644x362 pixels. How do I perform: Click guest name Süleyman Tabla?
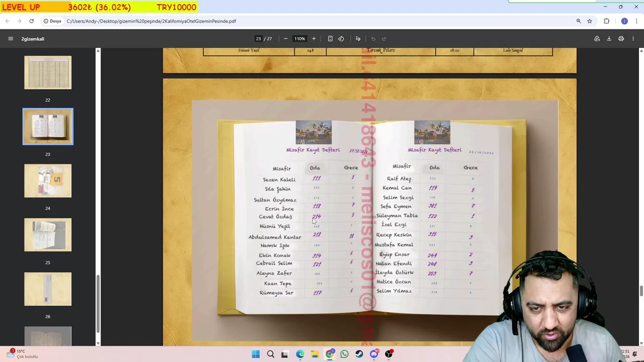click(397, 216)
